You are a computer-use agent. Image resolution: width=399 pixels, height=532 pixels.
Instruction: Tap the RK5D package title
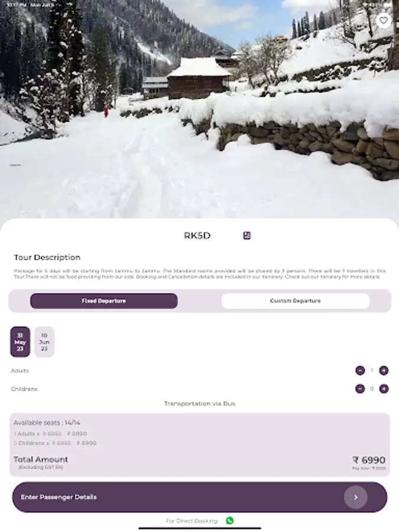(x=197, y=235)
